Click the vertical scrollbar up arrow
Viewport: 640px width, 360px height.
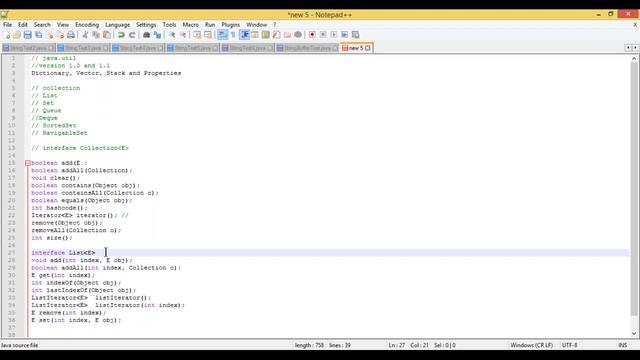pos(634,59)
